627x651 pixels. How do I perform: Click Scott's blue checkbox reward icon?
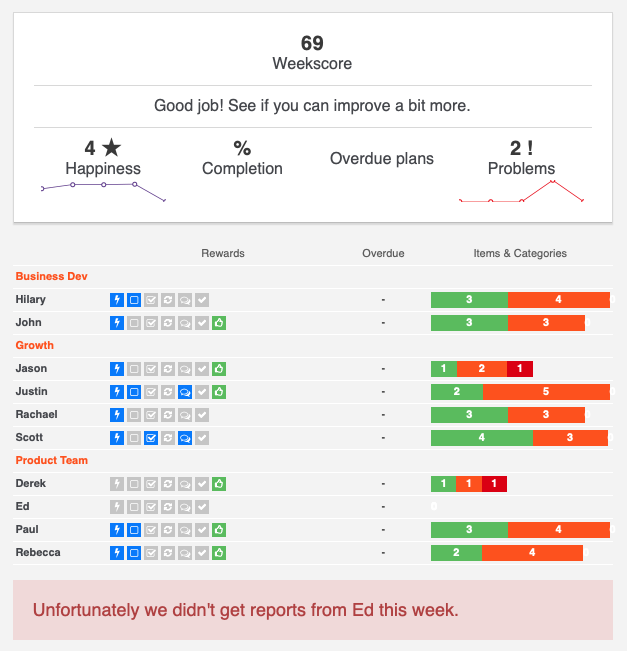click(151, 438)
